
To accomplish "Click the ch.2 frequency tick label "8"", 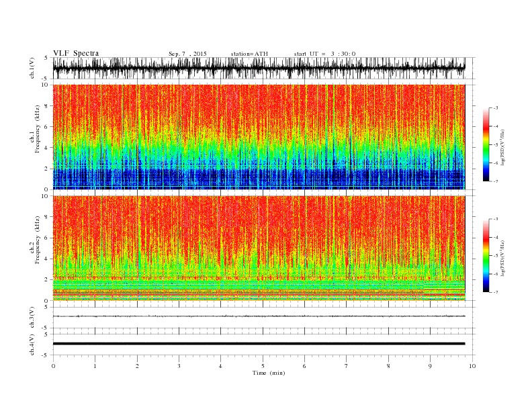I will click(x=46, y=217).
